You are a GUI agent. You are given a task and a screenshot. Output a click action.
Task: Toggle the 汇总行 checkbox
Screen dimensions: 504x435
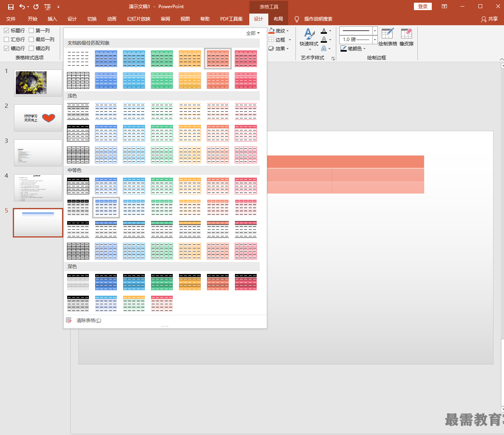[x=6, y=39]
